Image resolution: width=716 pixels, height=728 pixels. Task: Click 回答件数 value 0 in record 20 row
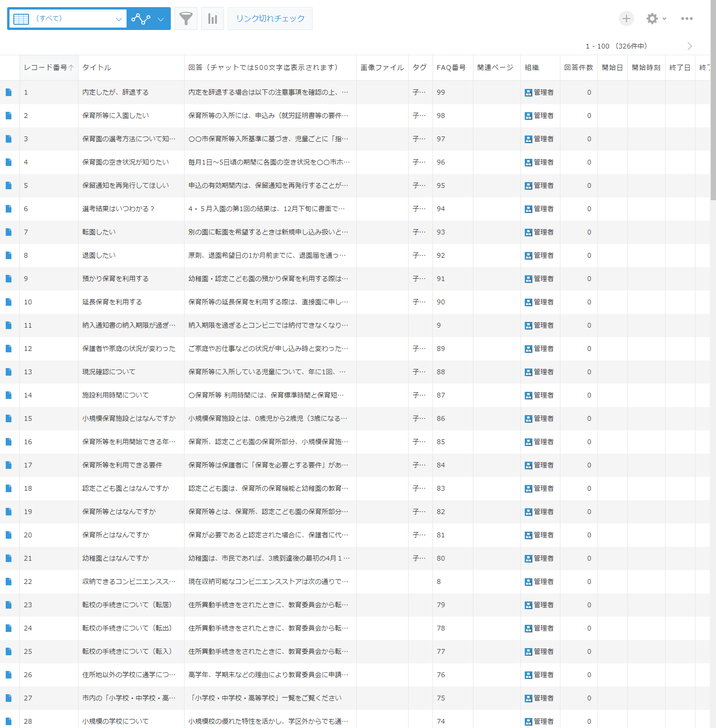pos(589,535)
